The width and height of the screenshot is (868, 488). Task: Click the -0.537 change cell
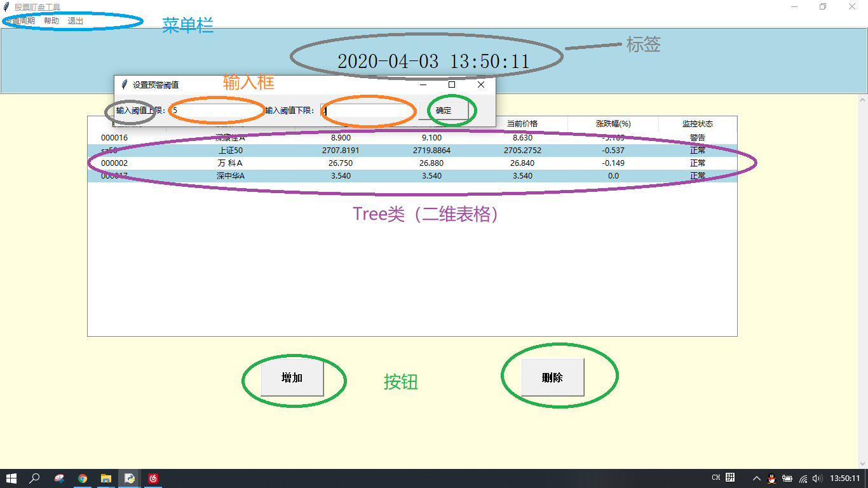613,151
